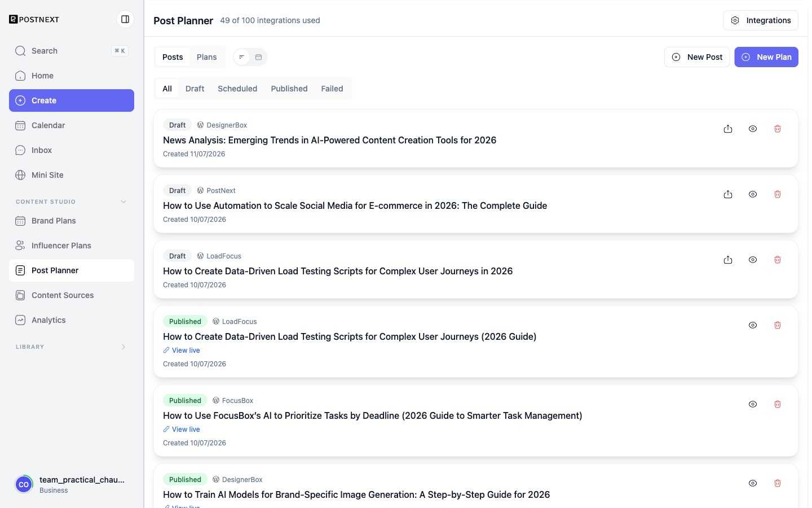Select the calendar view icon
The height and width of the screenshot is (508, 812).
258,57
